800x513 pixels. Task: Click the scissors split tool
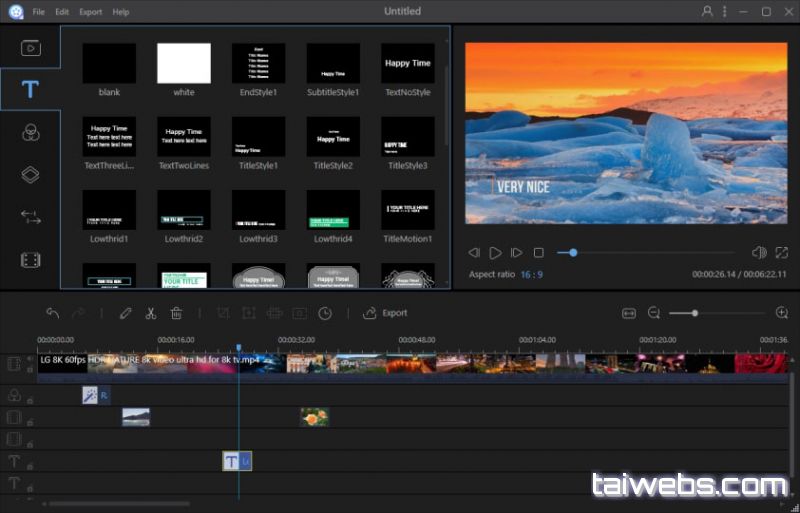[150, 313]
